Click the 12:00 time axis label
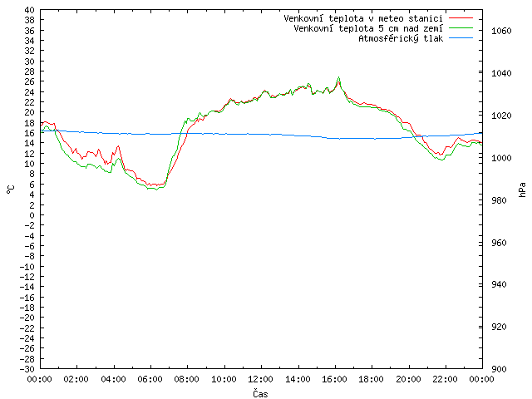The width and height of the screenshot is (532, 399). (260, 379)
